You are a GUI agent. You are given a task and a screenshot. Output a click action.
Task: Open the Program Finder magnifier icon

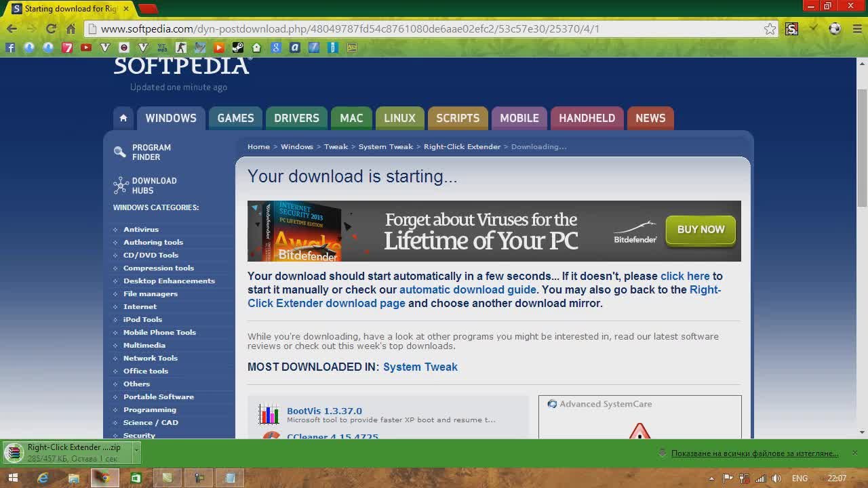pyautogui.click(x=120, y=152)
